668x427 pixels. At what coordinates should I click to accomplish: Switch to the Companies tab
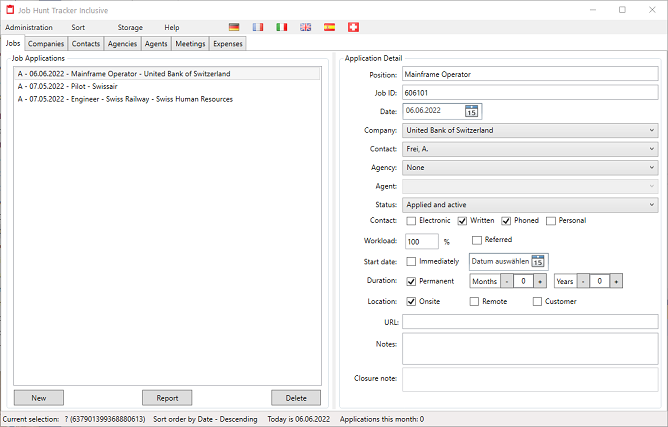click(46, 43)
